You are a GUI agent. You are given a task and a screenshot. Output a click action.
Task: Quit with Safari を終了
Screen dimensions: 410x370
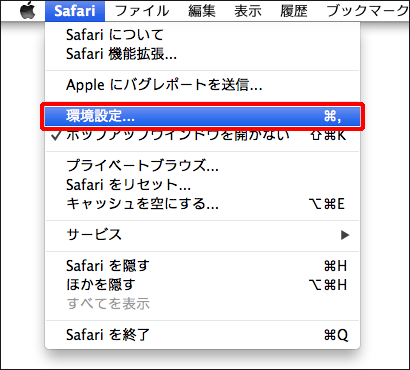click(202, 335)
